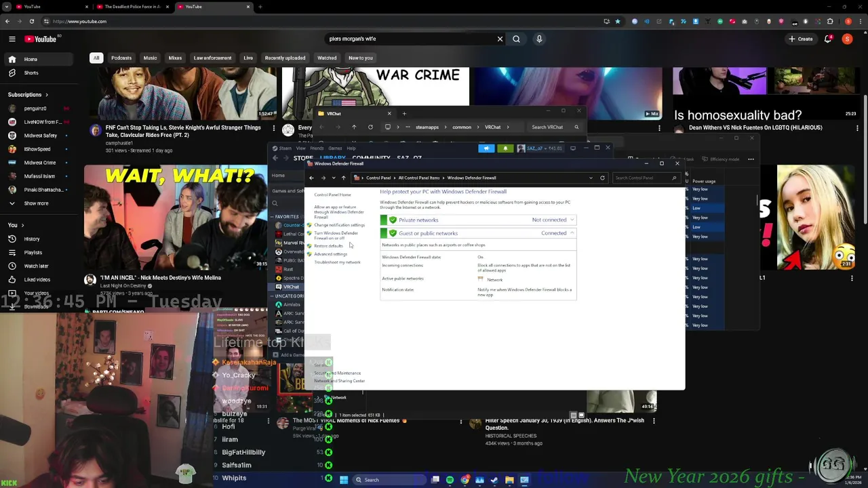Open Chrome from the Windows taskbar
Viewport: 868px width, 488px height.
pos(465,480)
